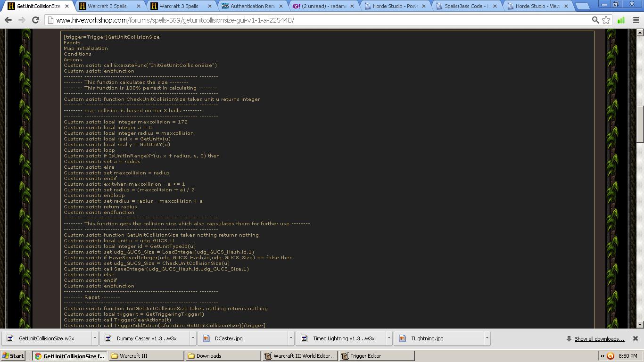Open options arrow for GetUnitCollisionSize.w3x download

[95, 338]
